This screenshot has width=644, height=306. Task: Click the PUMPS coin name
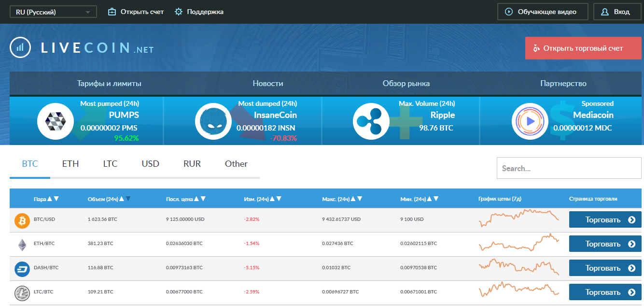coord(124,115)
